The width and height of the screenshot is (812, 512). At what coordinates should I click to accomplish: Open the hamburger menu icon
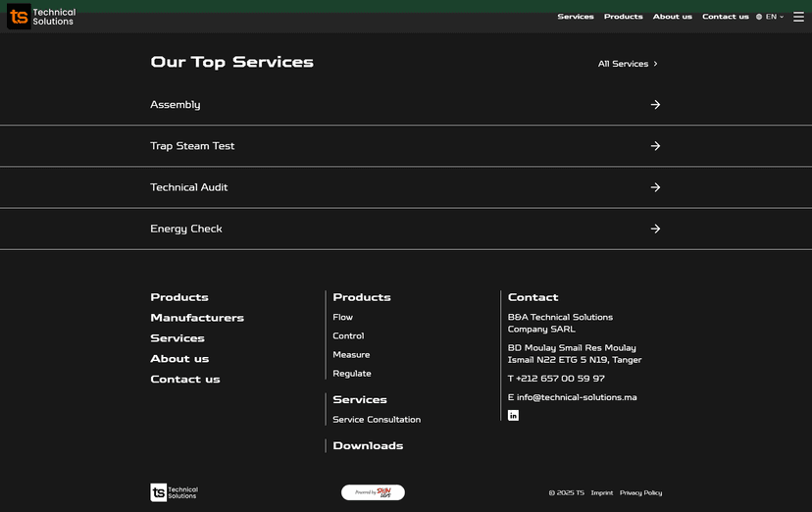pyautogui.click(x=798, y=17)
